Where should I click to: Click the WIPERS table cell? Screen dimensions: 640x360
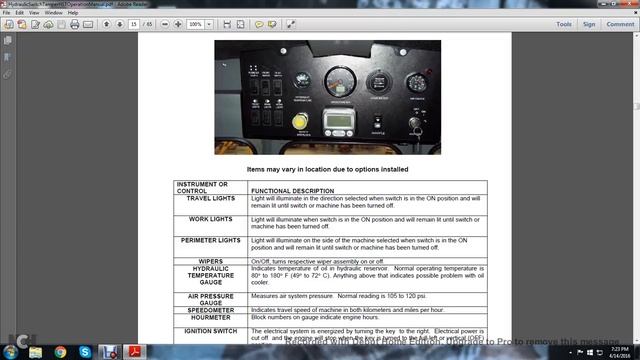[x=210, y=261]
